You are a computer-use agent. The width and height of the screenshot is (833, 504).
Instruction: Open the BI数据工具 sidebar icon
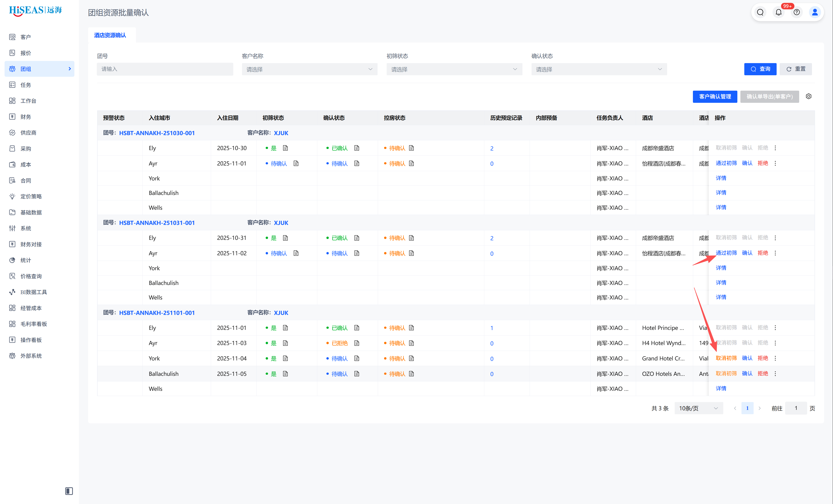point(12,292)
